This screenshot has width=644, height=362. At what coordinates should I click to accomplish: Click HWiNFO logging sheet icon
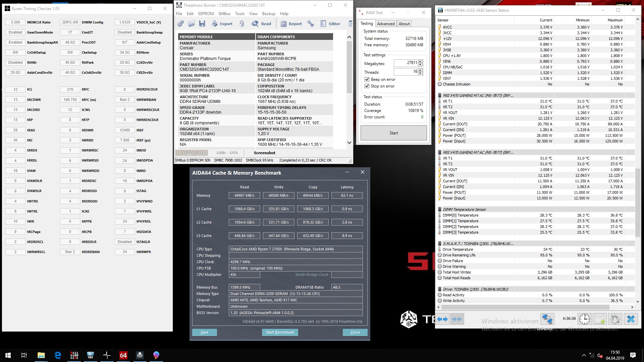(600, 319)
